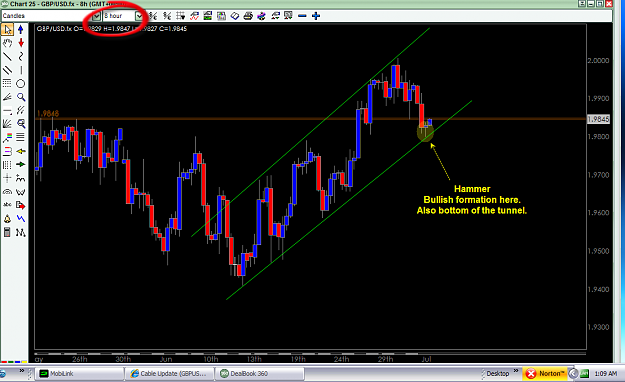The height and width of the screenshot is (382, 625).
Task: Click the printer icon in toolbar
Action: pos(248,16)
